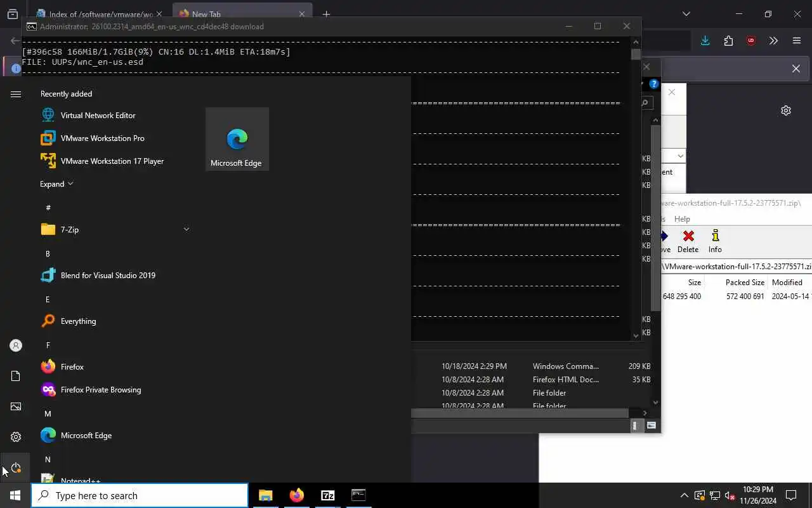Open File Explorer from the taskbar
This screenshot has width=812, height=508.
pos(266,495)
